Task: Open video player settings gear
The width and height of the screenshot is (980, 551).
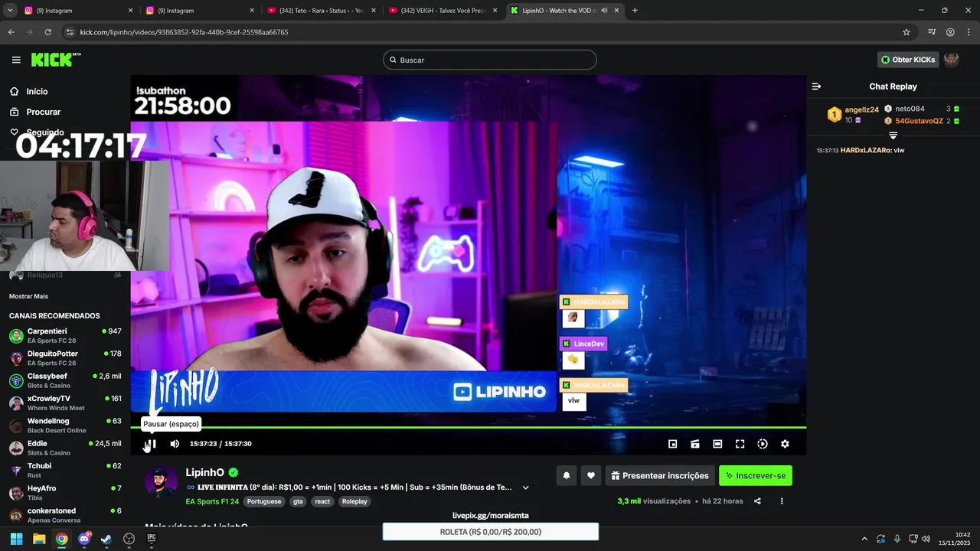Action: tap(785, 444)
